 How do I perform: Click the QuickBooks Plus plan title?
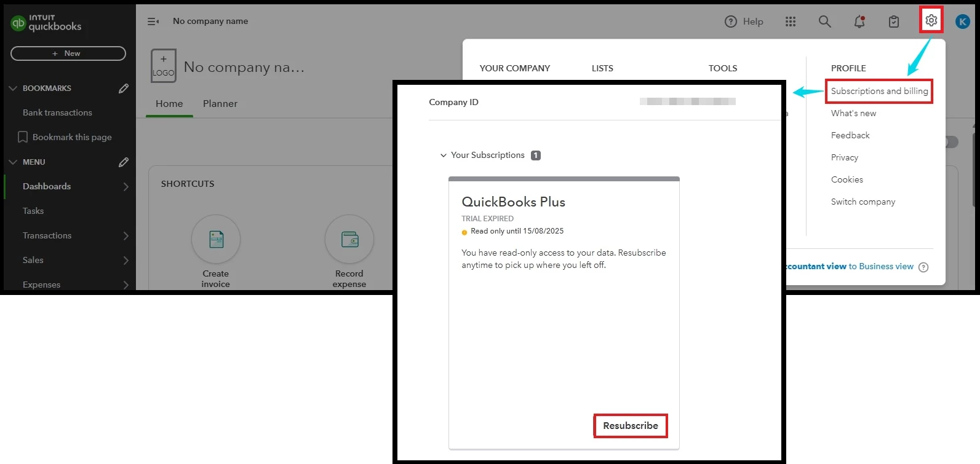click(514, 202)
